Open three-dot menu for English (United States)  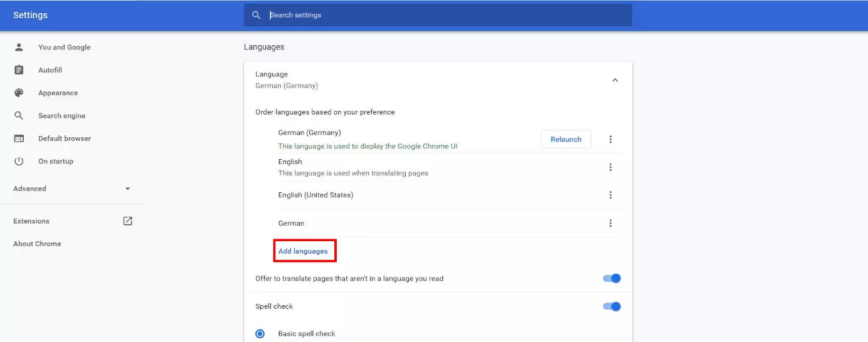click(610, 195)
